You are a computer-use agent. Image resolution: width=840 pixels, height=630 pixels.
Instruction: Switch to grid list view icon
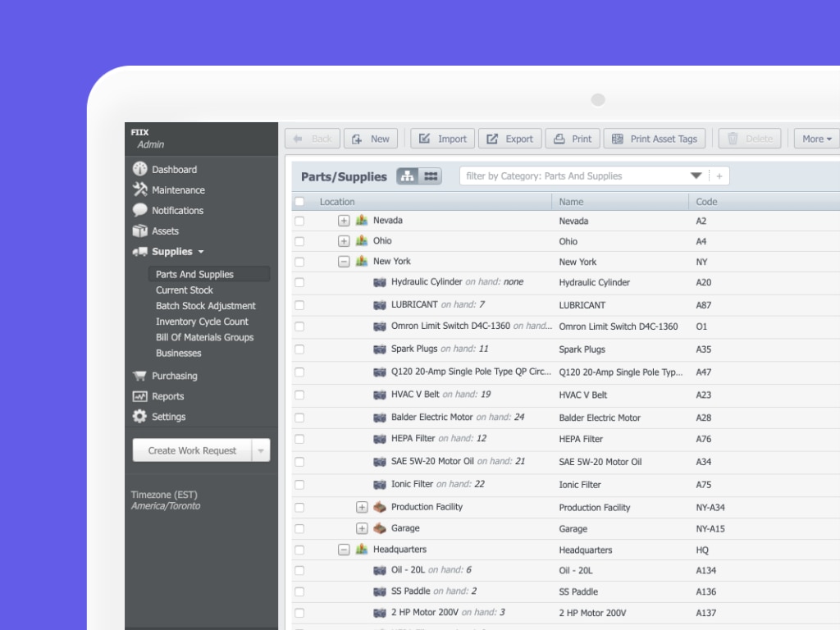coord(431,176)
